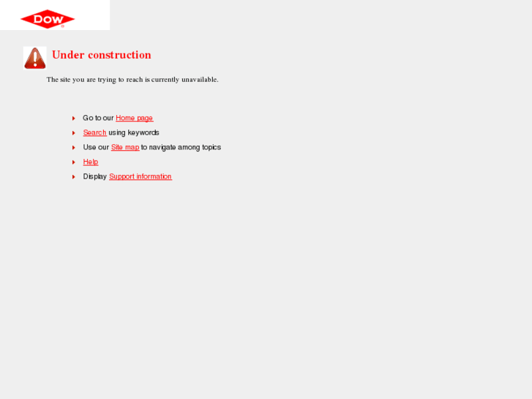Viewport: 532px width, 399px height.
Task: Click the arrow bullet beside Support information line
Action: [x=74, y=176]
